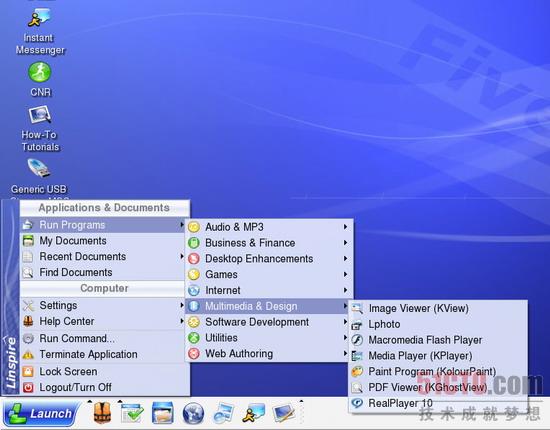This screenshot has width=550, height=430.
Task: Expand arrow beside Help Center
Action: click(x=182, y=321)
